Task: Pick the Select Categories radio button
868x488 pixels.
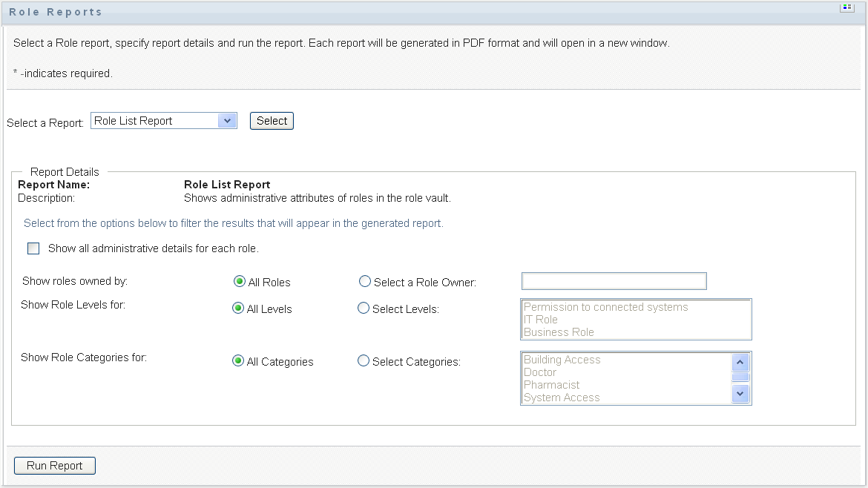Action: tap(364, 361)
